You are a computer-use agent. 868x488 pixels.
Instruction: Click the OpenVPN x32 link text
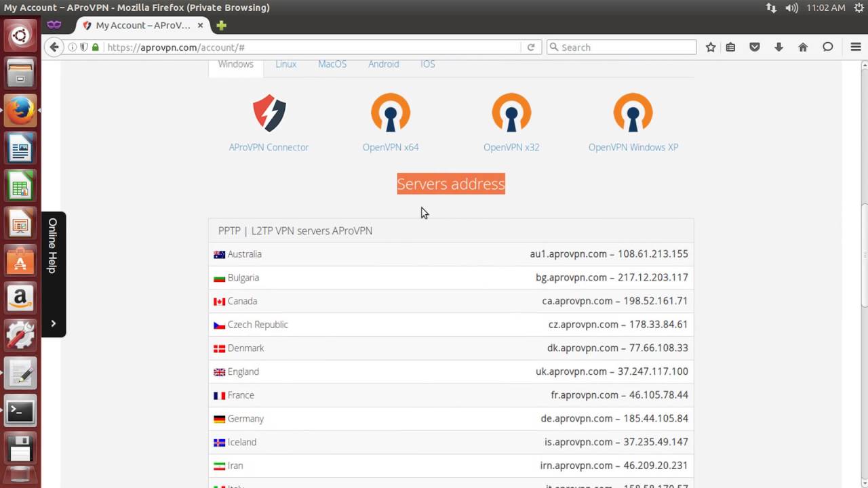point(511,147)
